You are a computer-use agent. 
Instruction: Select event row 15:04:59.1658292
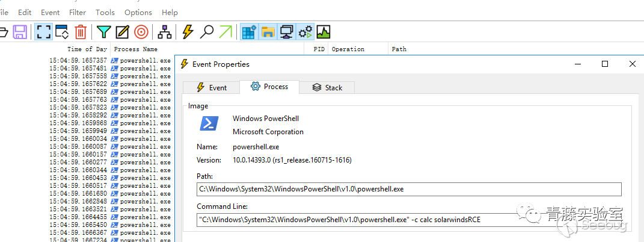tap(110, 115)
